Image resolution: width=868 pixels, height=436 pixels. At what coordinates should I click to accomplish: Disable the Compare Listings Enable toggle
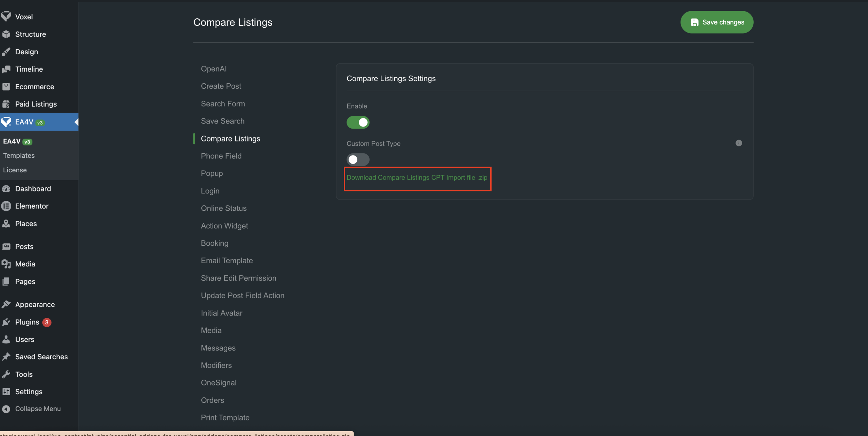(358, 122)
